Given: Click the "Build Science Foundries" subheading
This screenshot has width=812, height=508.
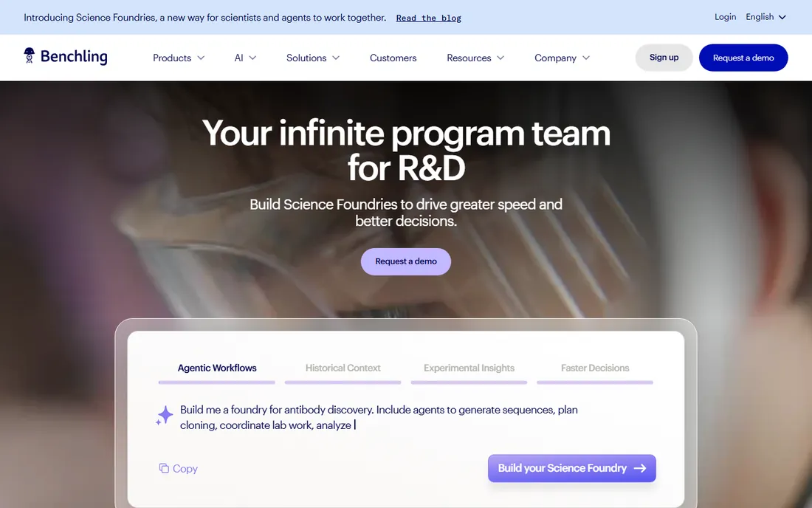Looking at the screenshot, I should point(406,213).
